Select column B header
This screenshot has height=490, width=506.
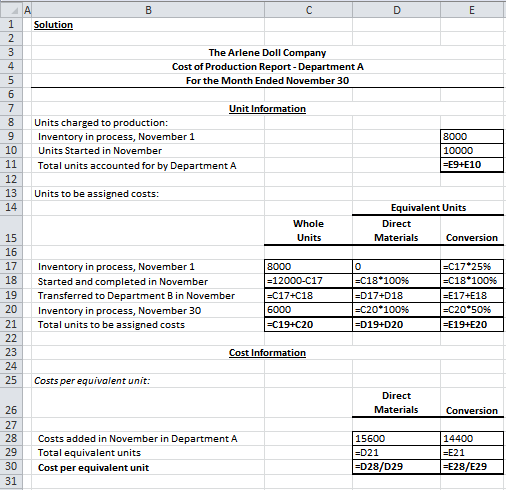pos(148,10)
